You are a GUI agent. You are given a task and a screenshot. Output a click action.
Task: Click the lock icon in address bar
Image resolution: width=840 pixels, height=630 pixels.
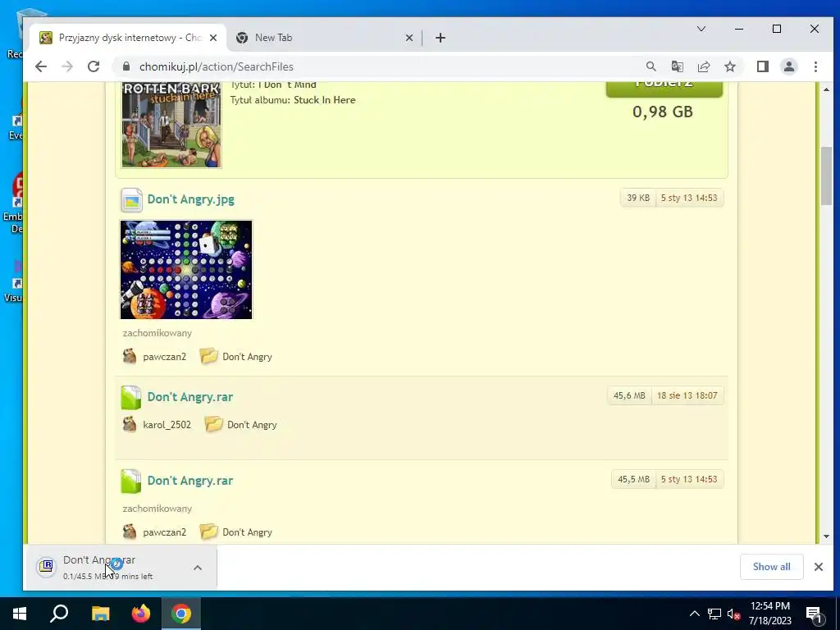pyautogui.click(x=126, y=66)
